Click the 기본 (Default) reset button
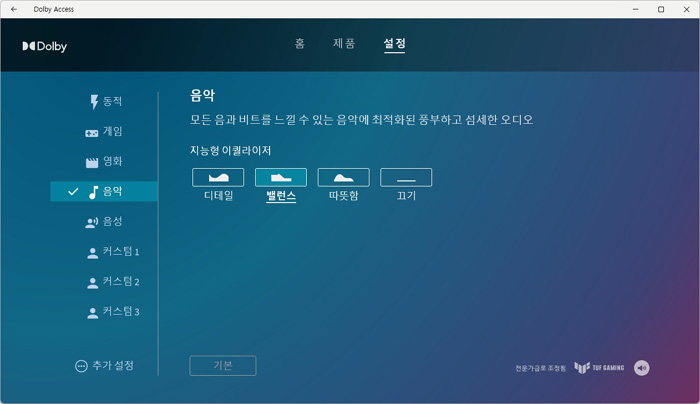 (223, 366)
